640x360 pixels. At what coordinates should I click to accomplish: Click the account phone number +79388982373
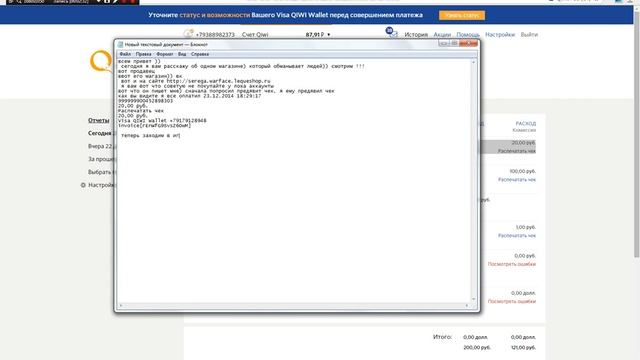coord(215,35)
